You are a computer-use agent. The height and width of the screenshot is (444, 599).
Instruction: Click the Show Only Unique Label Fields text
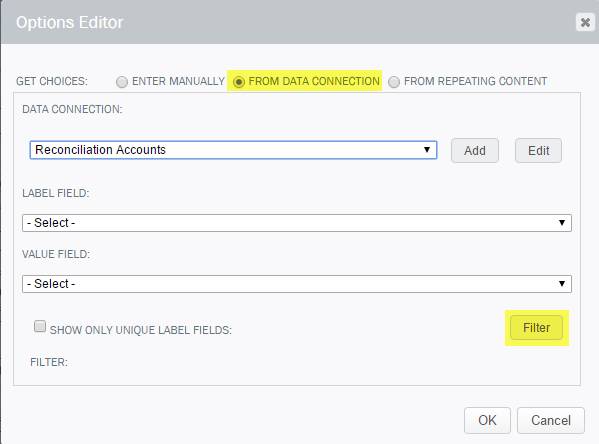click(141, 330)
